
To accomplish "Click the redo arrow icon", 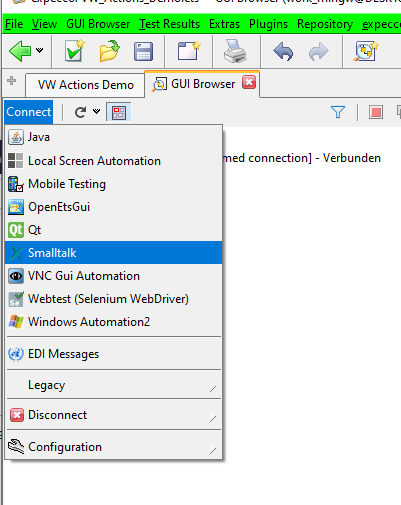I will [x=318, y=51].
